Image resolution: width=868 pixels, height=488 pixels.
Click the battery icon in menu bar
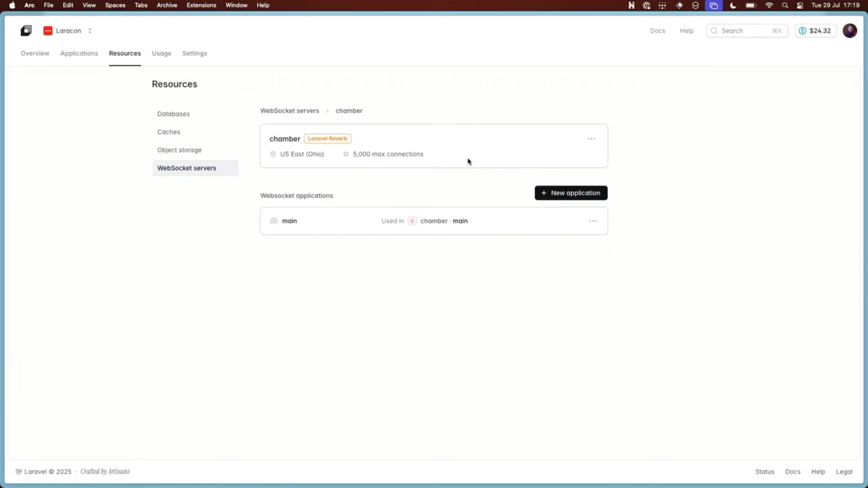751,5
